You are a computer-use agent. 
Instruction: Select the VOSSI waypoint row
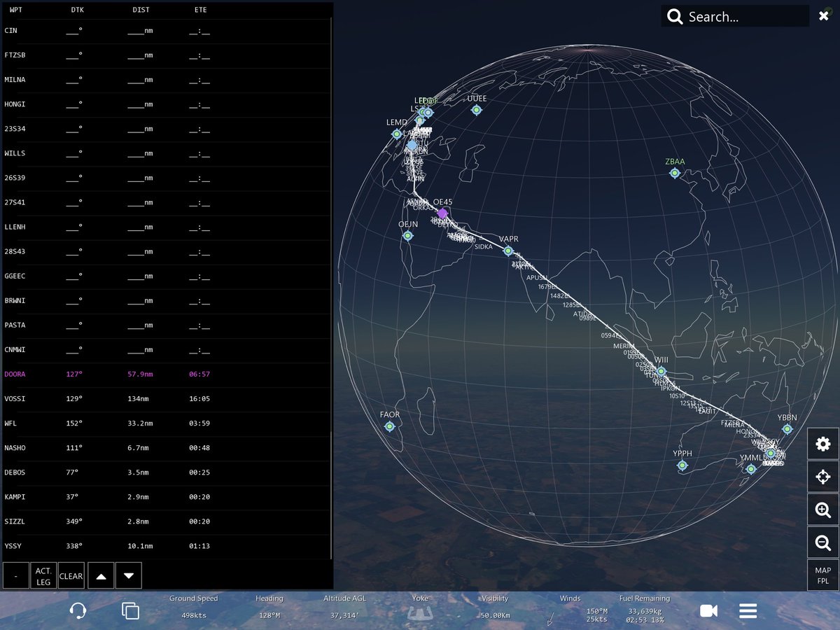tap(165, 399)
